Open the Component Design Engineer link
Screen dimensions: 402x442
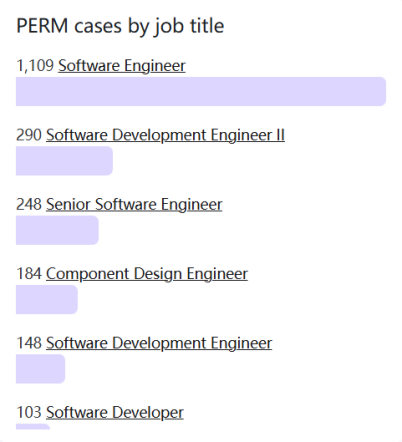(x=147, y=274)
